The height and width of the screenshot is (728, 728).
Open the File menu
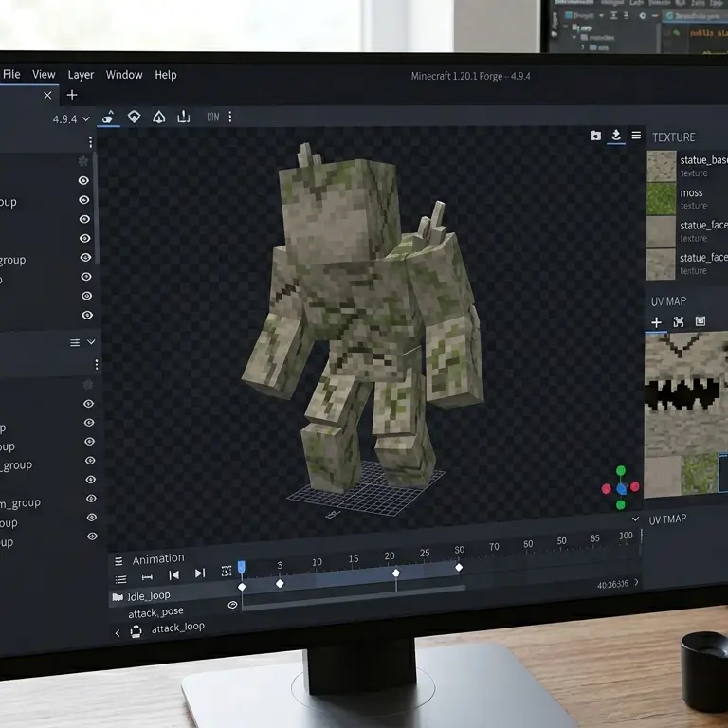11,74
